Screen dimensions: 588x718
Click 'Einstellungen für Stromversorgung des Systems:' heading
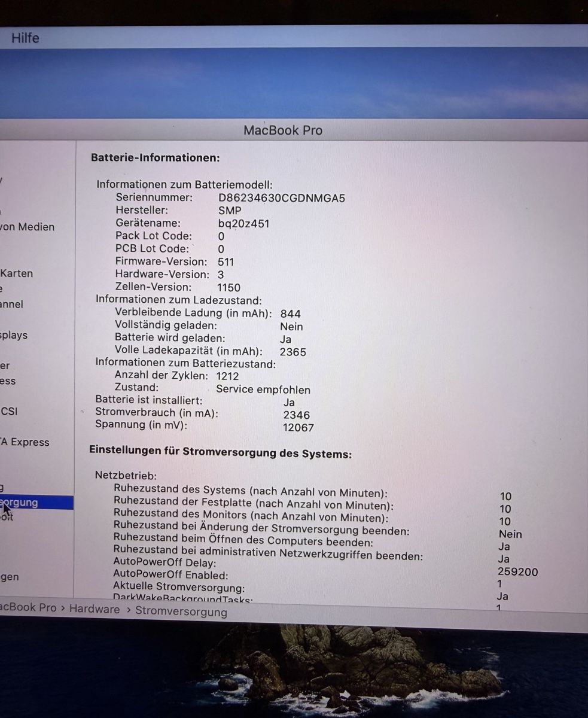click(x=220, y=452)
